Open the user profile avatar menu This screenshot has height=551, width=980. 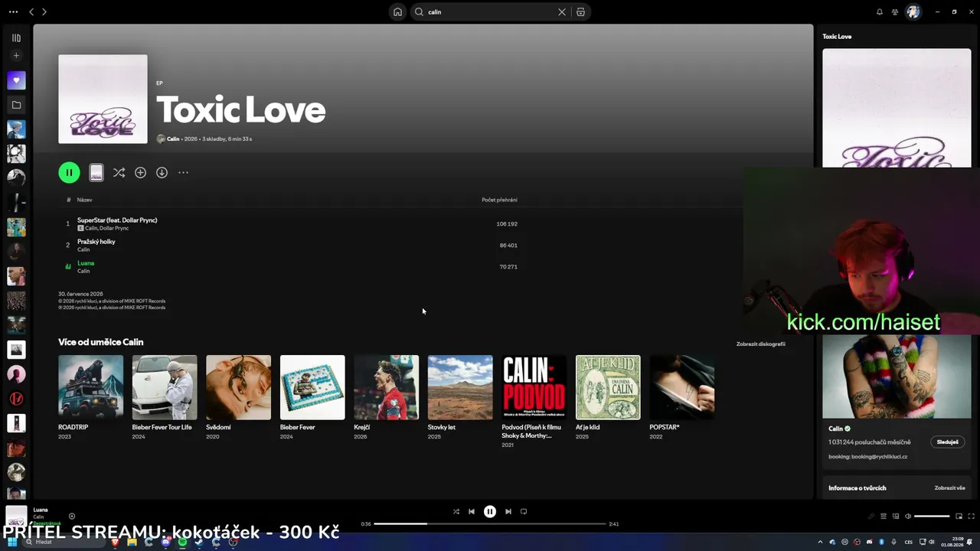click(913, 11)
